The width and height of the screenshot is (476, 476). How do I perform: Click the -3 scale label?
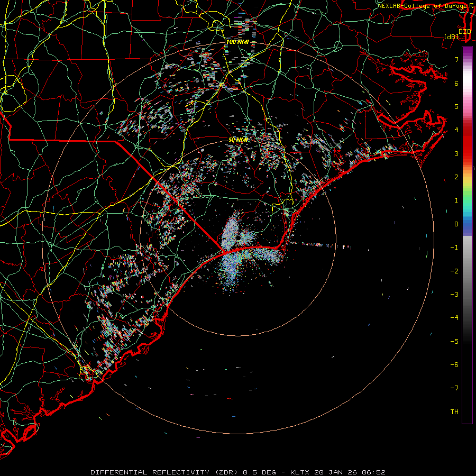click(x=454, y=295)
